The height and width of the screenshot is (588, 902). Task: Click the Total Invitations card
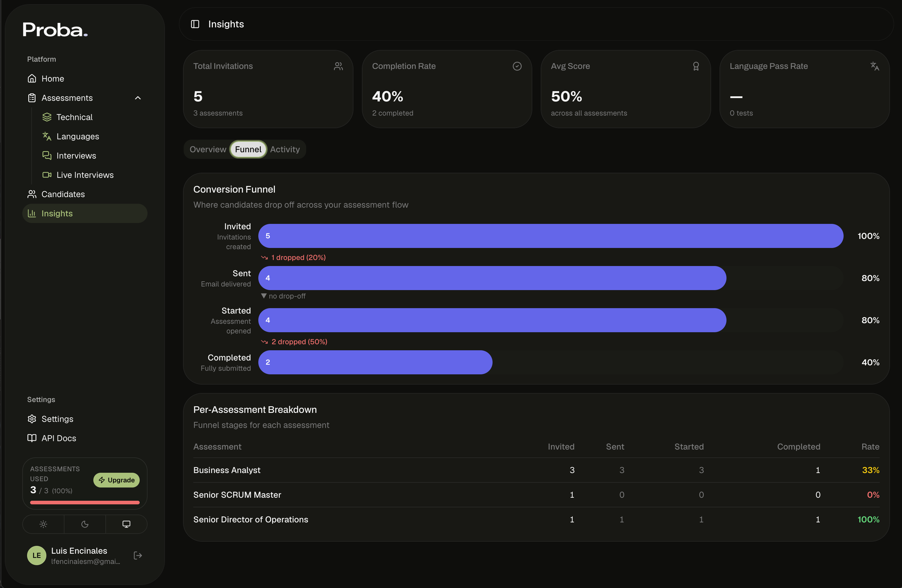pos(268,89)
